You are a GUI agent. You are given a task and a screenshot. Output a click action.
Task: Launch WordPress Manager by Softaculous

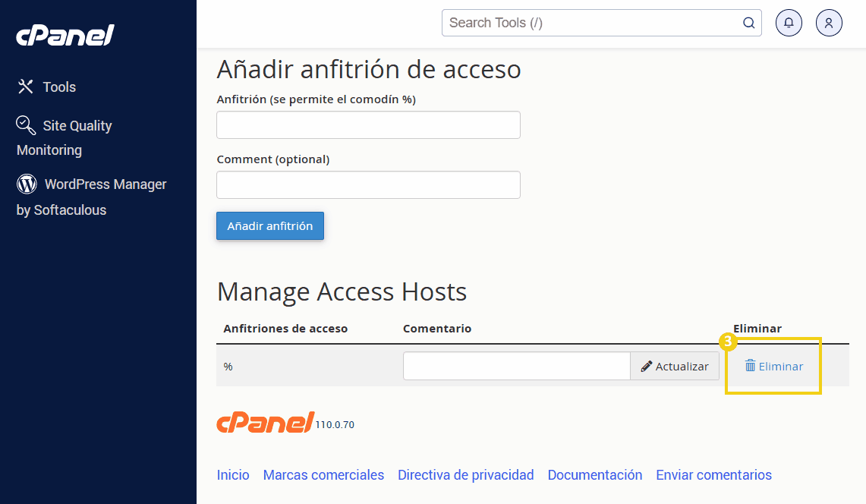coord(91,197)
